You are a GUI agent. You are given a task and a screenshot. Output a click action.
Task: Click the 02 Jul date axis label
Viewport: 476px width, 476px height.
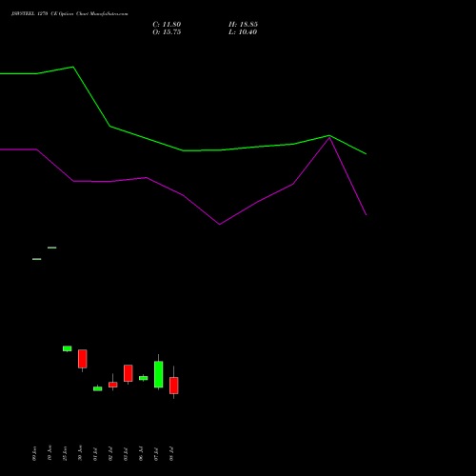coord(110,454)
